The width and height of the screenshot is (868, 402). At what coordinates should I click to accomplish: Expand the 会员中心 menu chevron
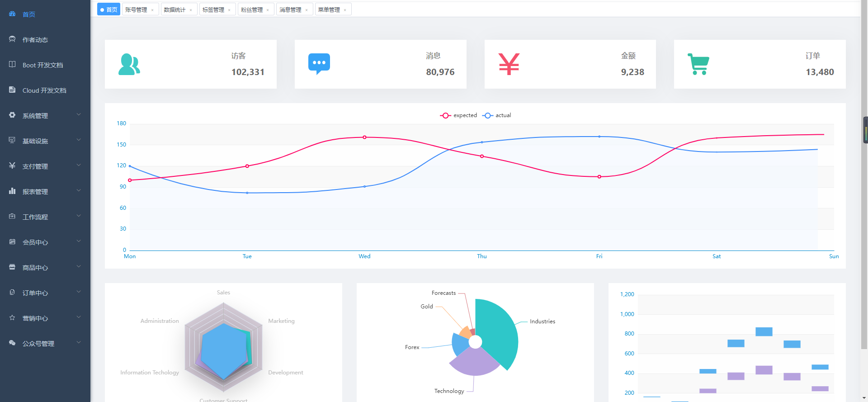(79, 241)
